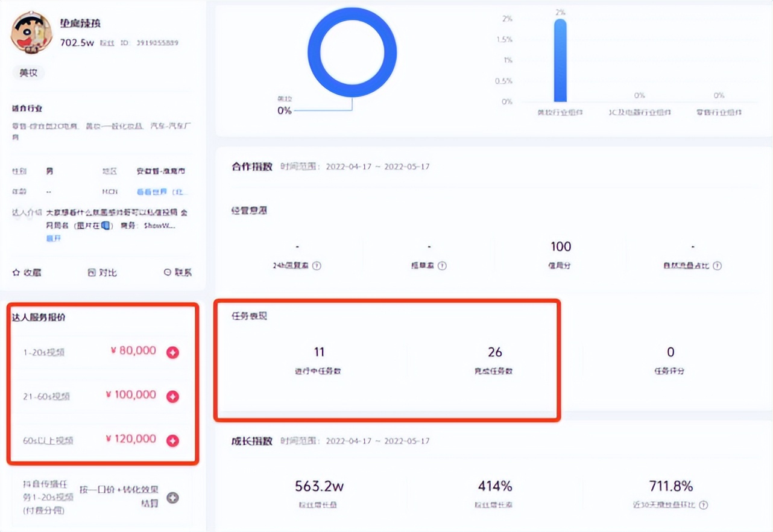Click the 联系 contact icon
773x532 pixels.
tap(166, 272)
